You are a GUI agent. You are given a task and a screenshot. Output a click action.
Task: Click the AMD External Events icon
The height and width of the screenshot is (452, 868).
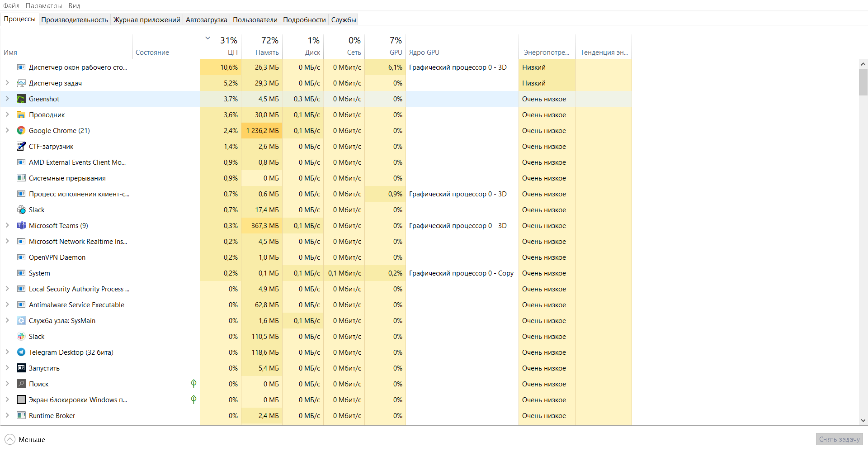(21, 162)
